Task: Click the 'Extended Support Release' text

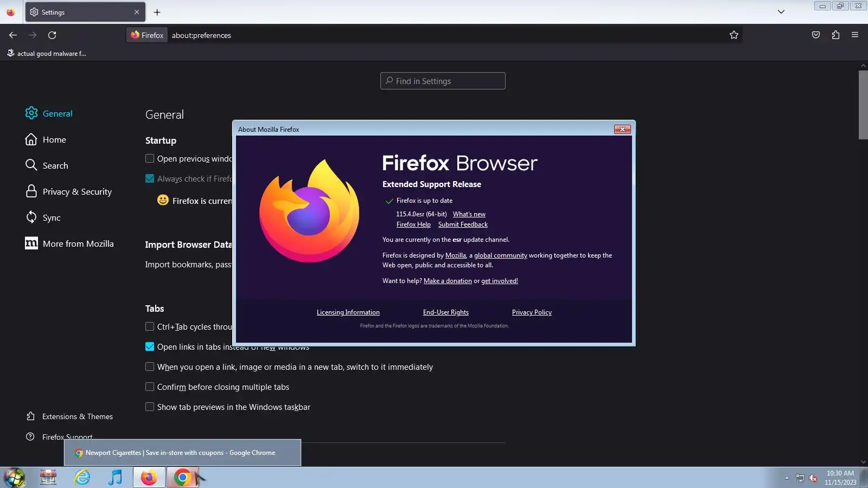Action: point(432,184)
